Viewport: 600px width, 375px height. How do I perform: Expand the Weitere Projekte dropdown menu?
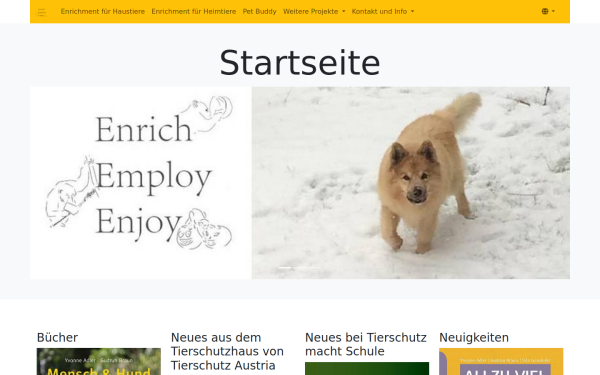click(314, 11)
